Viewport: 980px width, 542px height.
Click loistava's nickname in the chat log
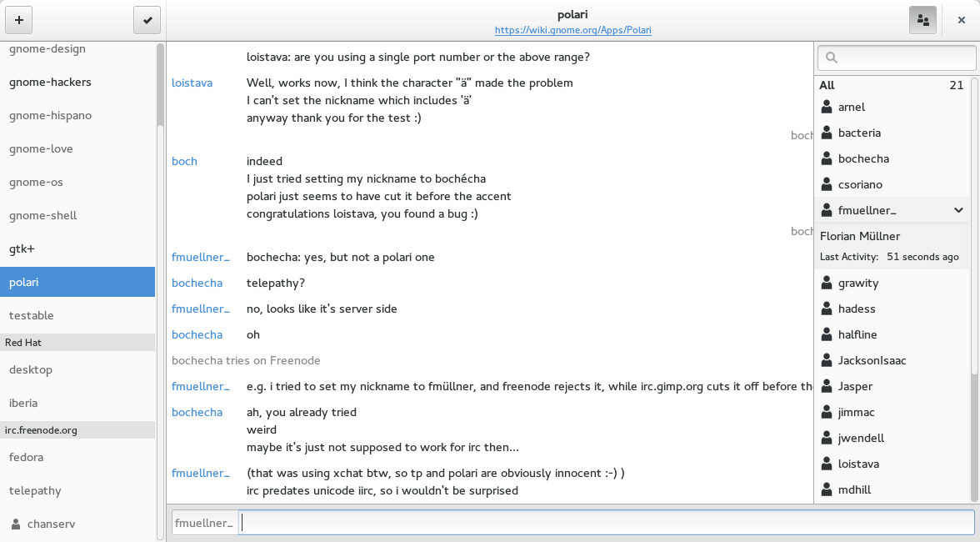pos(192,83)
